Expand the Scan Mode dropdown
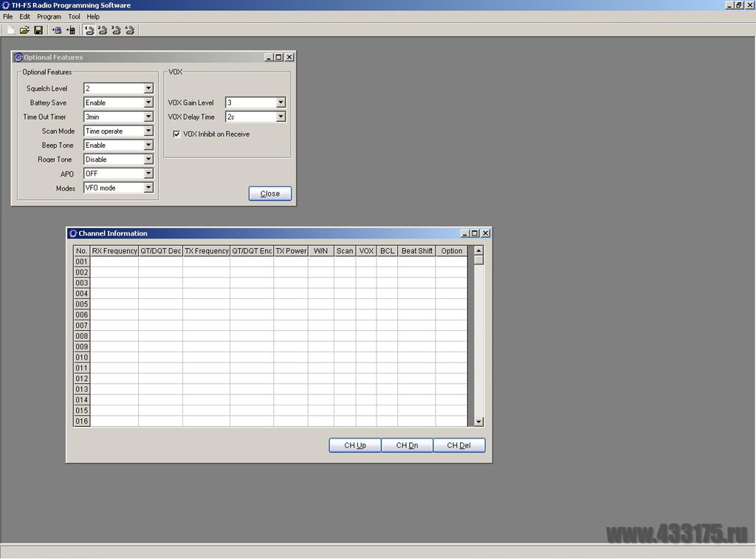The image size is (756, 559). pos(148,131)
